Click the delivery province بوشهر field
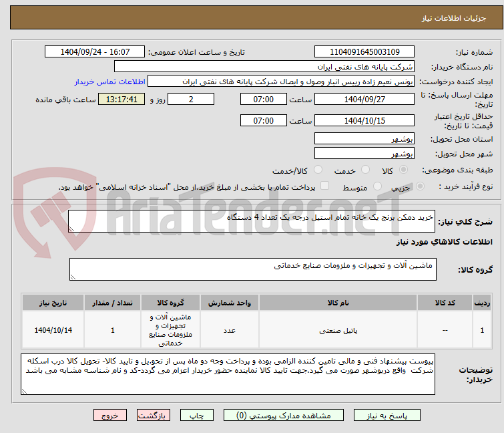This screenshot has height=433, width=504. click(x=364, y=138)
